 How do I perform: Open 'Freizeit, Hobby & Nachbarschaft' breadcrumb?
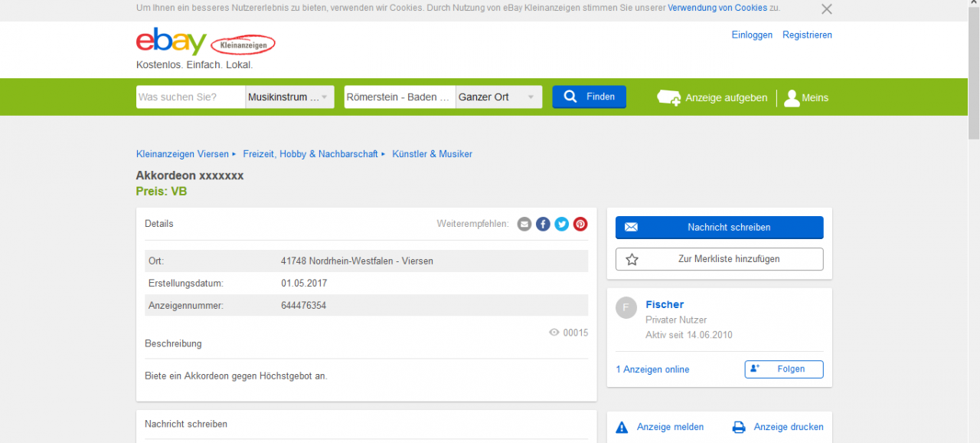[x=310, y=154]
